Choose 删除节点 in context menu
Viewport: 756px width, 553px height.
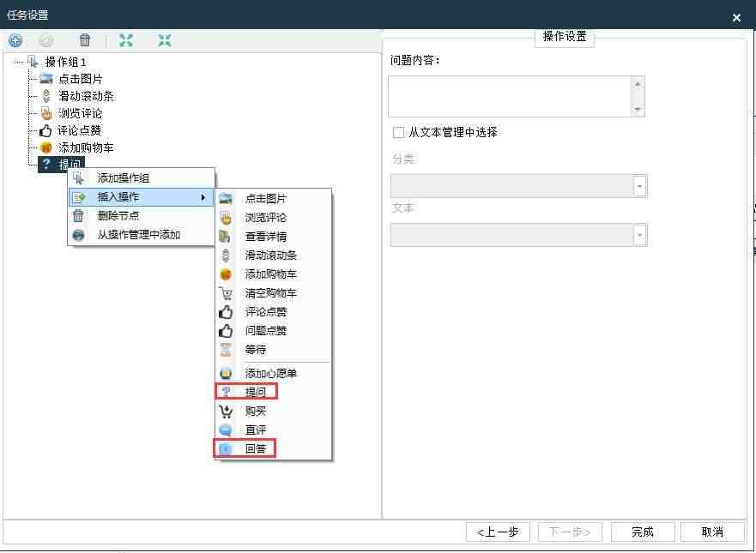click(x=142, y=216)
